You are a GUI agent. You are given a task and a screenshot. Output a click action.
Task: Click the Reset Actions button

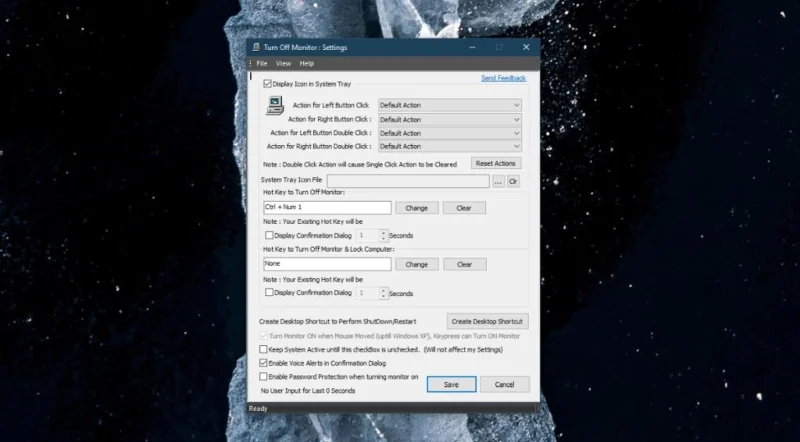(x=495, y=163)
